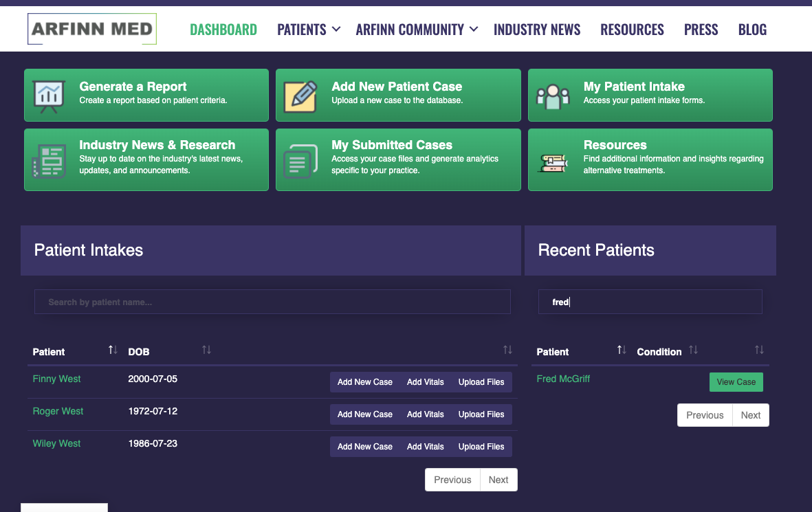Image resolution: width=812 pixels, height=512 pixels.
Task: Click the My Patient Intake people icon
Action: tap(553, 96)
